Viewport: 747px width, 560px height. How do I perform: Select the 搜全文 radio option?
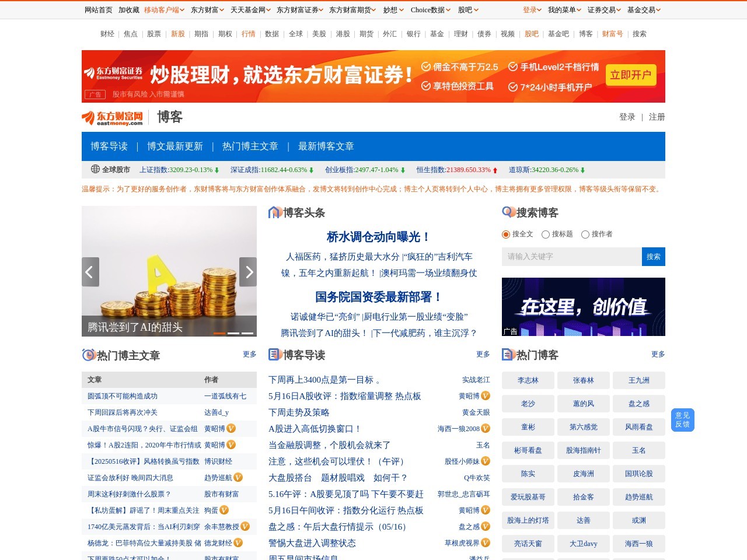506,234
